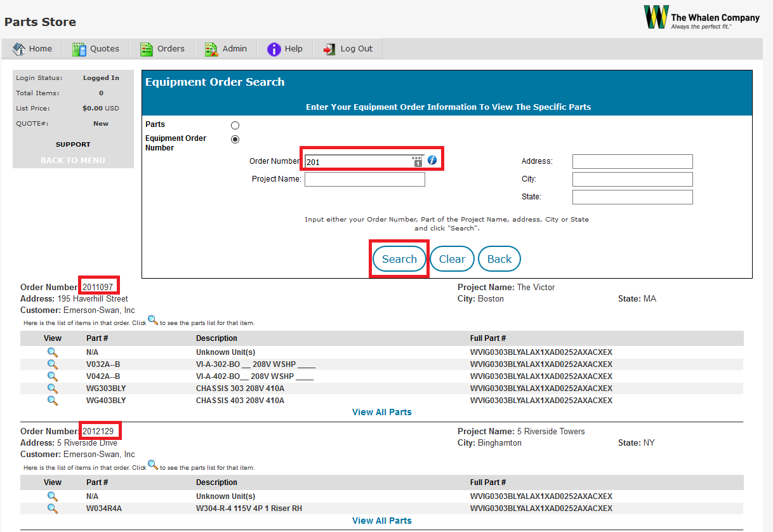Open the Admin menu item

(x=226, y=49)
